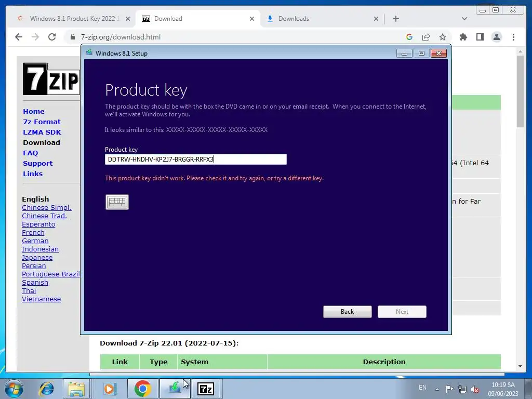The image size is (532, 399).
Task: Close the Downloads tab
Action: 376,19
